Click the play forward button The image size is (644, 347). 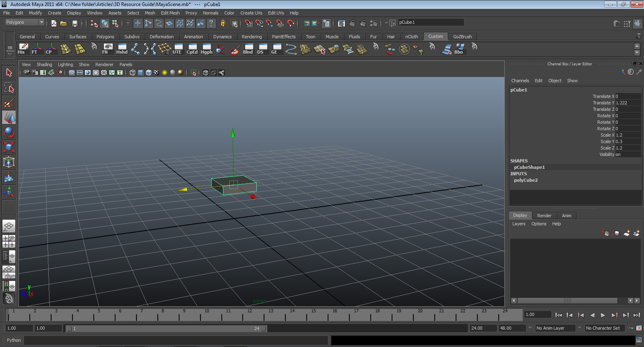coord(603,315)
